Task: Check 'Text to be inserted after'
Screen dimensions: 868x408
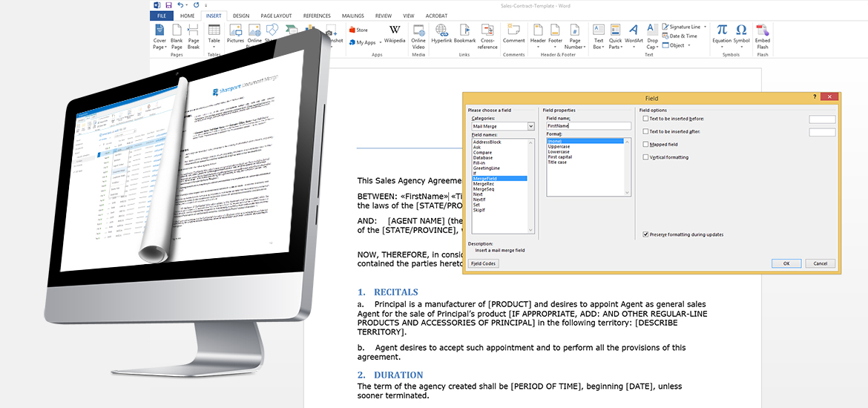Action: 645,131
